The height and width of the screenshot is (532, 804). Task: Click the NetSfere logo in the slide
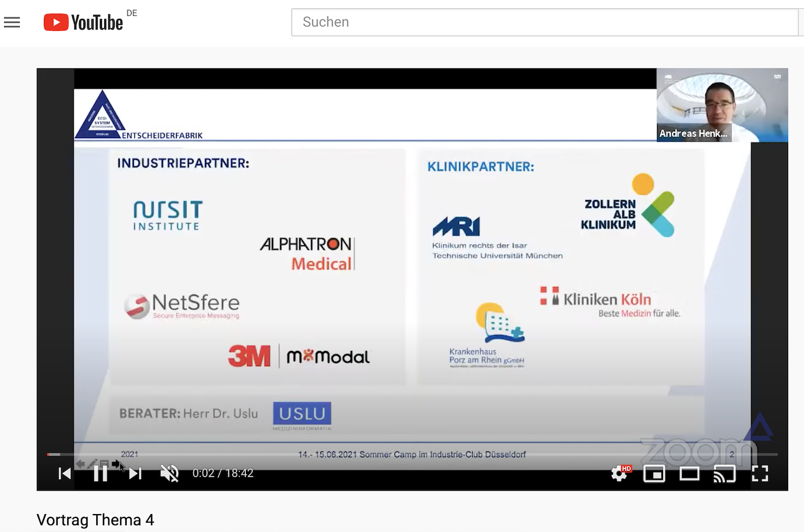click(x=182, y=306)
